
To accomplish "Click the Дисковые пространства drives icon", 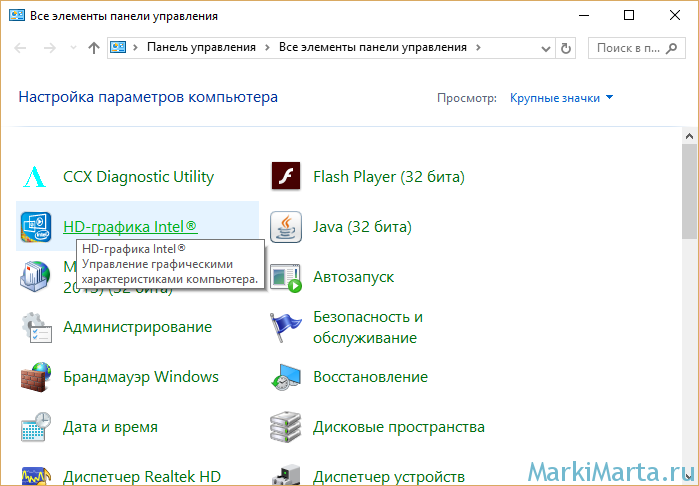I will point(286,427).
